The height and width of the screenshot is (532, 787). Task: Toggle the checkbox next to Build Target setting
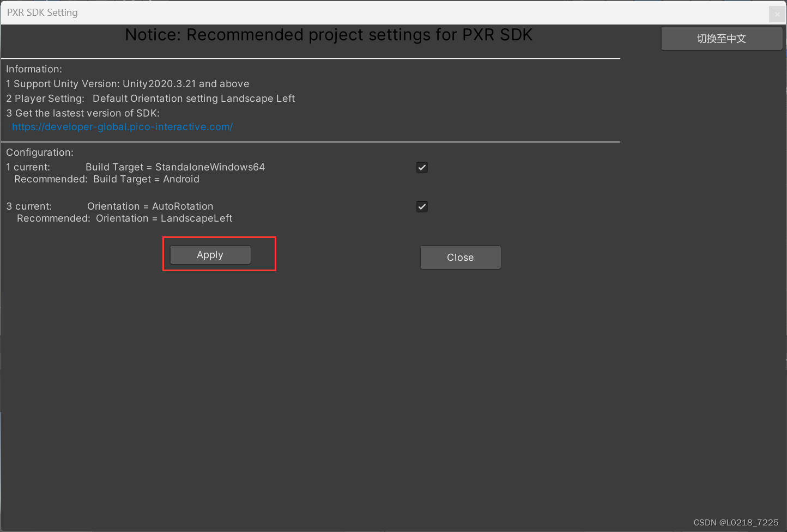[x=422, y=167]
